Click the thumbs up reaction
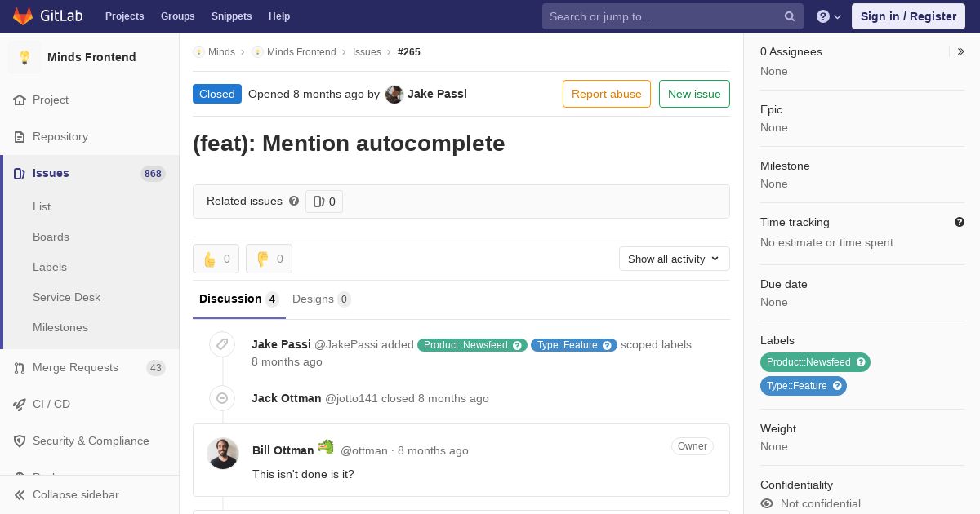This screenshot has height=514, width=980. (x=216, y=259)
